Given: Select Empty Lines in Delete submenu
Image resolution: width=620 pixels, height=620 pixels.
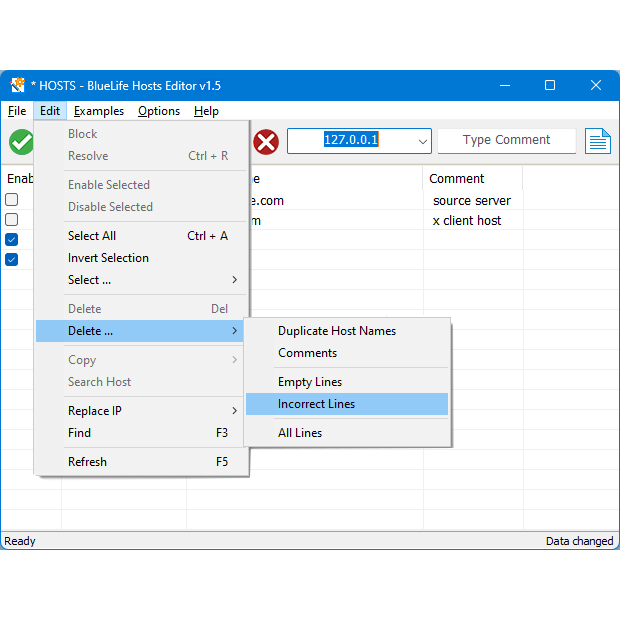Looking at the screenshot, I should [347, 382].
